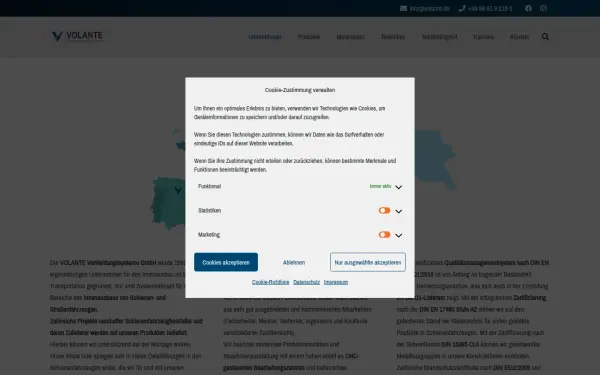Open the Techniken menu item
Screen dimensions: 600x375
tap(393, 37)
